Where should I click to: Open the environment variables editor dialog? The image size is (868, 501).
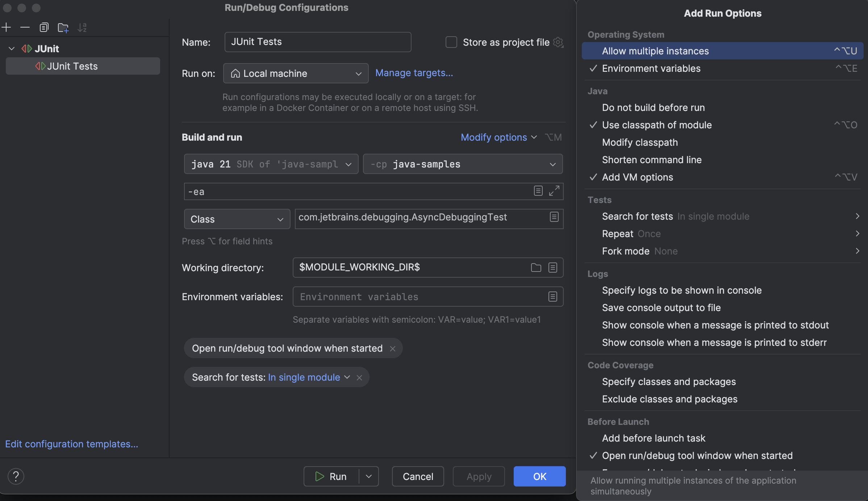(x=552, y=297)
